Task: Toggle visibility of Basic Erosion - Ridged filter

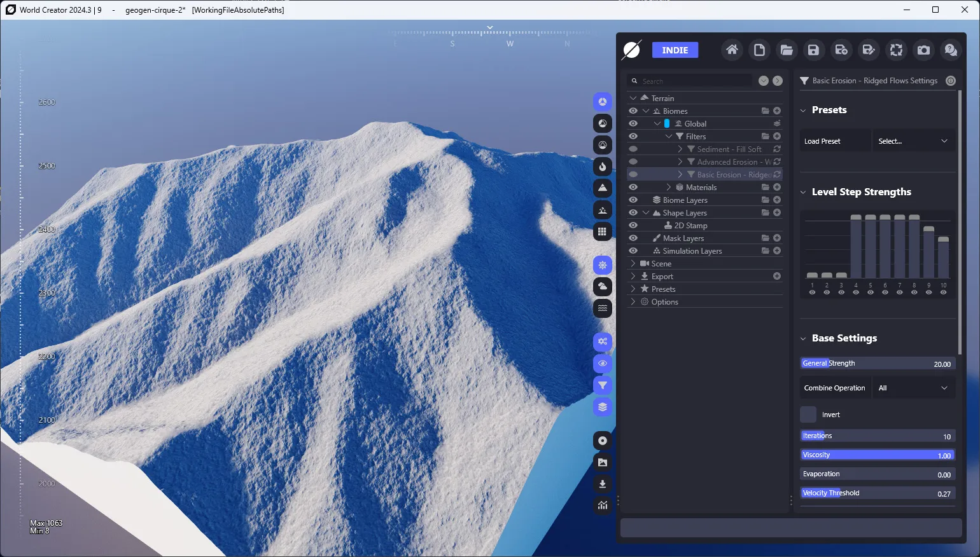Action: coord(633,174)
